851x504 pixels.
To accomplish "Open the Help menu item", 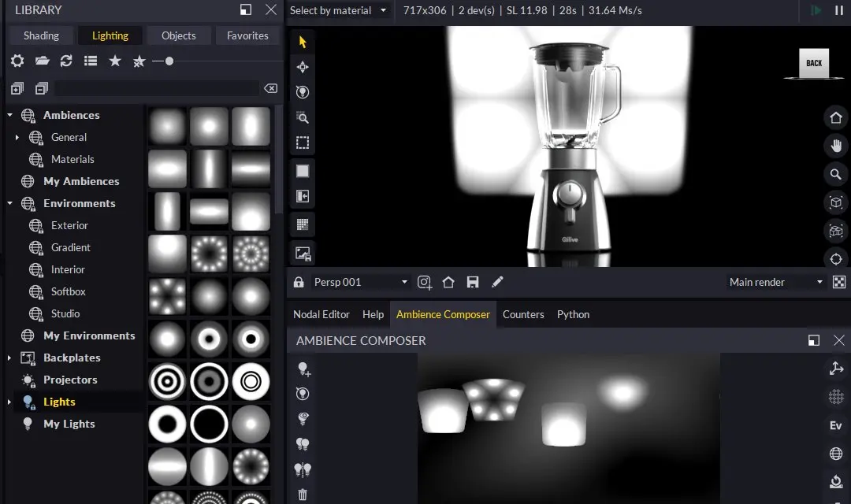I will pos(373,314).
